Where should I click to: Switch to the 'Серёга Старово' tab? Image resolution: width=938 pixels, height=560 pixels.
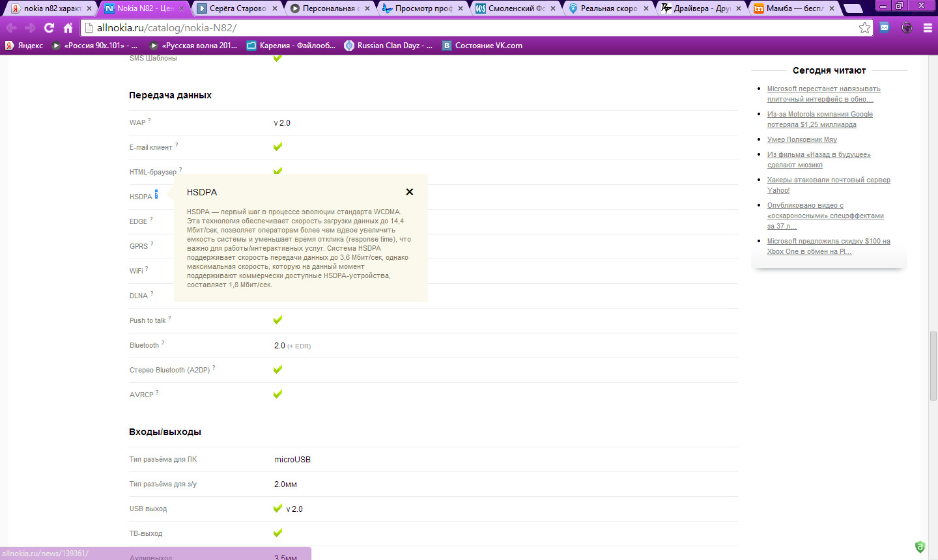[x=237, y=8]
